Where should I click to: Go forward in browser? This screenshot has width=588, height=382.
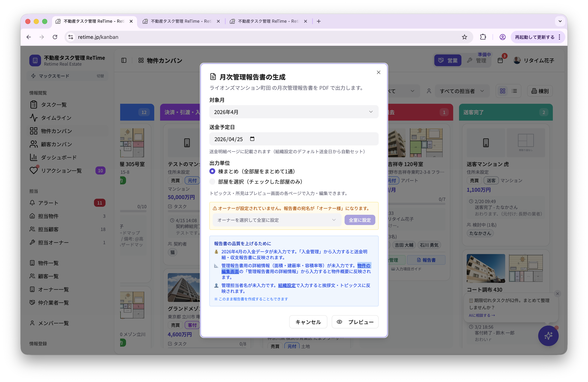click(42, 37)
